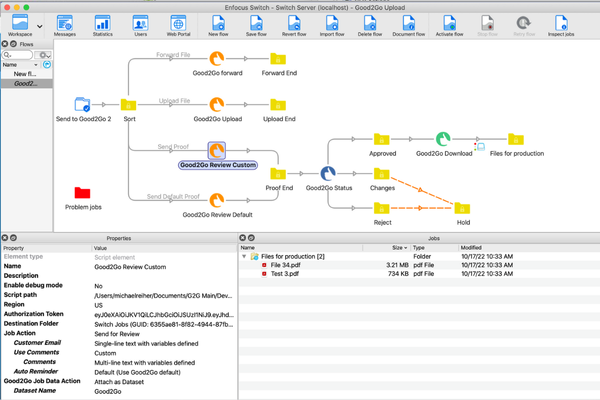
Task: Click the Upload File connection label
Action: click(174, 101)
